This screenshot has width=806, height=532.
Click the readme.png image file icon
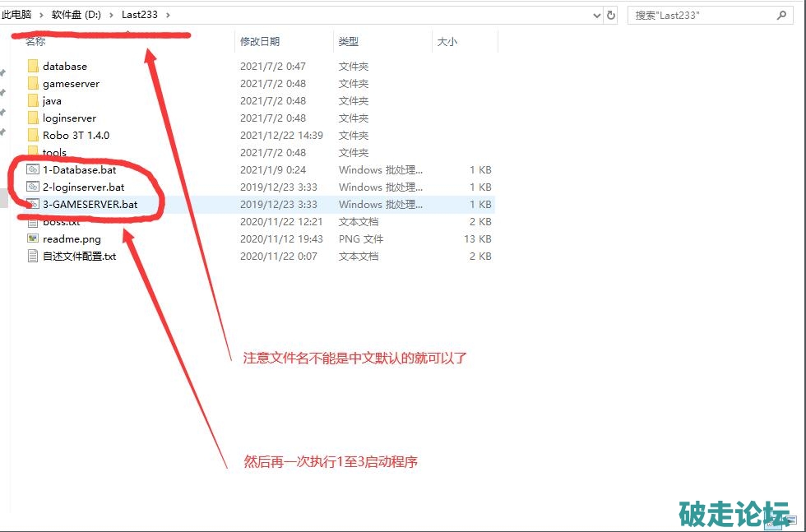(33, 238)
